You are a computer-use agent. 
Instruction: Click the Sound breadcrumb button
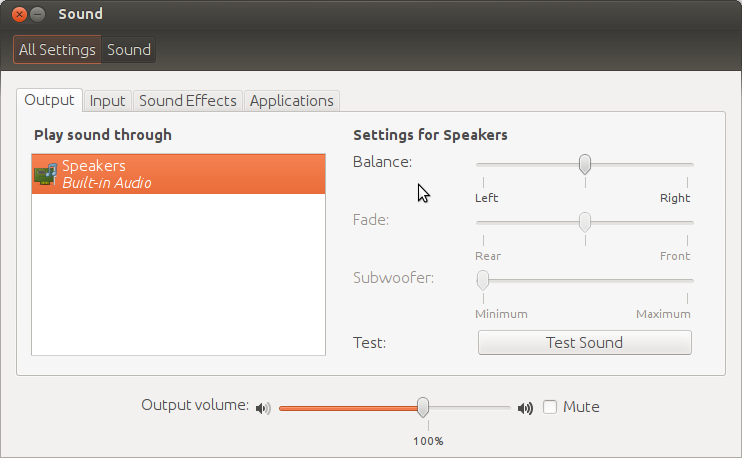coord(129,49)
